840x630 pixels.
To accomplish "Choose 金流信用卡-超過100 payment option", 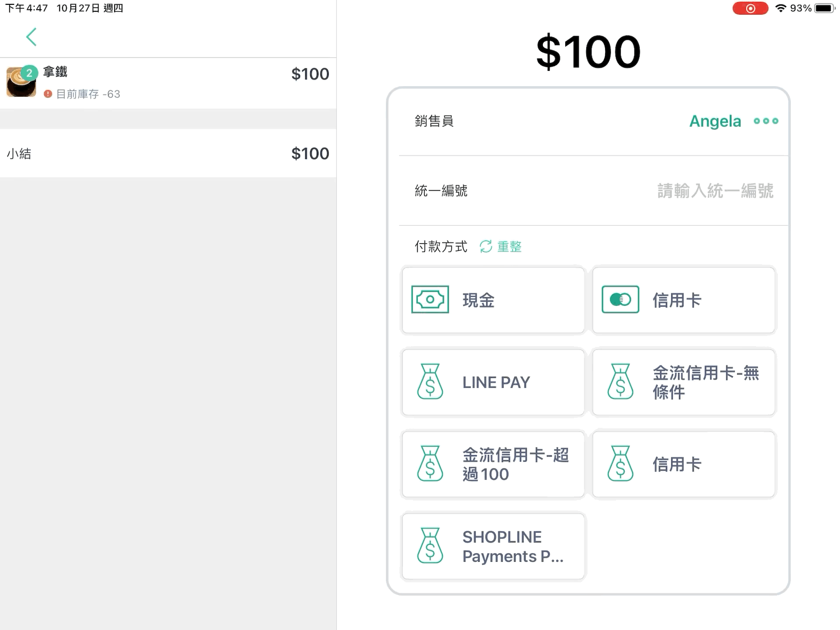I will pos(493,464).
